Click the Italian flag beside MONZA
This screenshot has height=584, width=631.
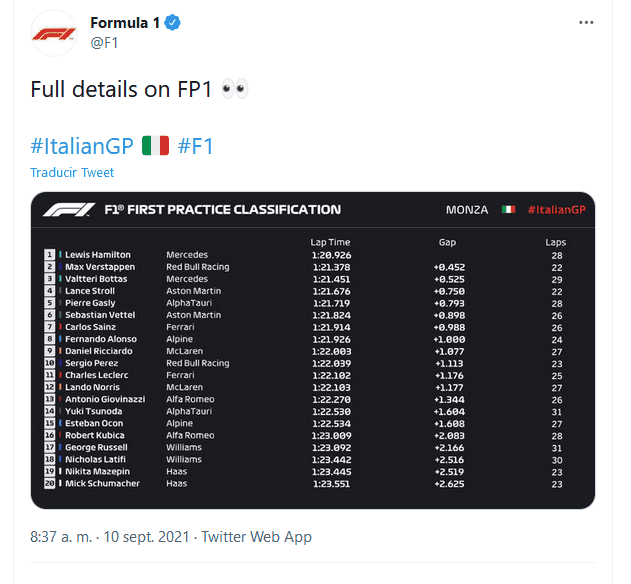click(509, 210)
